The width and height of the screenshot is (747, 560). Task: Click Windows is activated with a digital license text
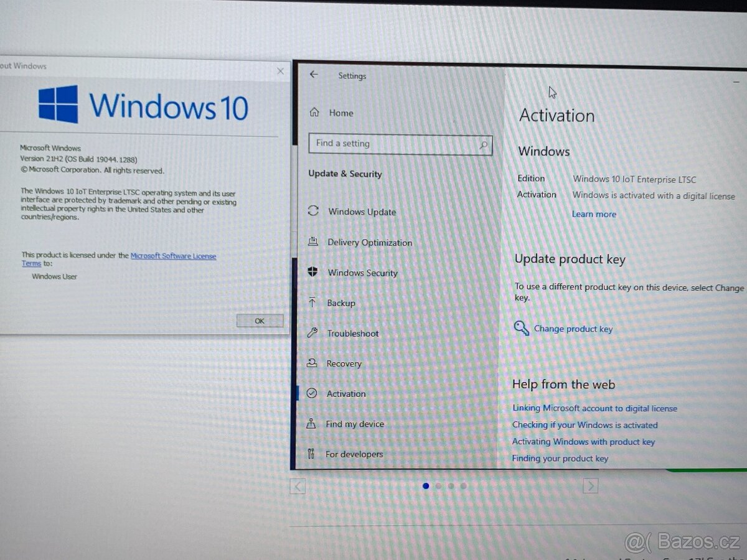pos(654,195)
